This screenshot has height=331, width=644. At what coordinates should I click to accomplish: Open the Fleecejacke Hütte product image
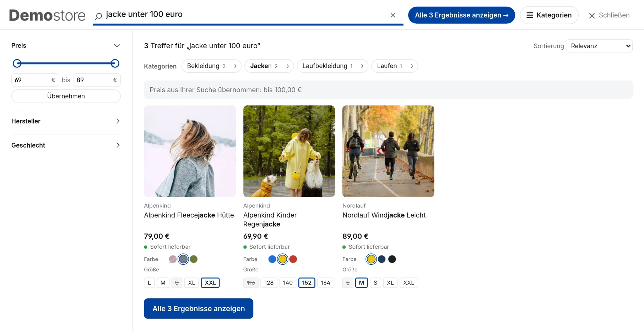[x=190, y=151]
